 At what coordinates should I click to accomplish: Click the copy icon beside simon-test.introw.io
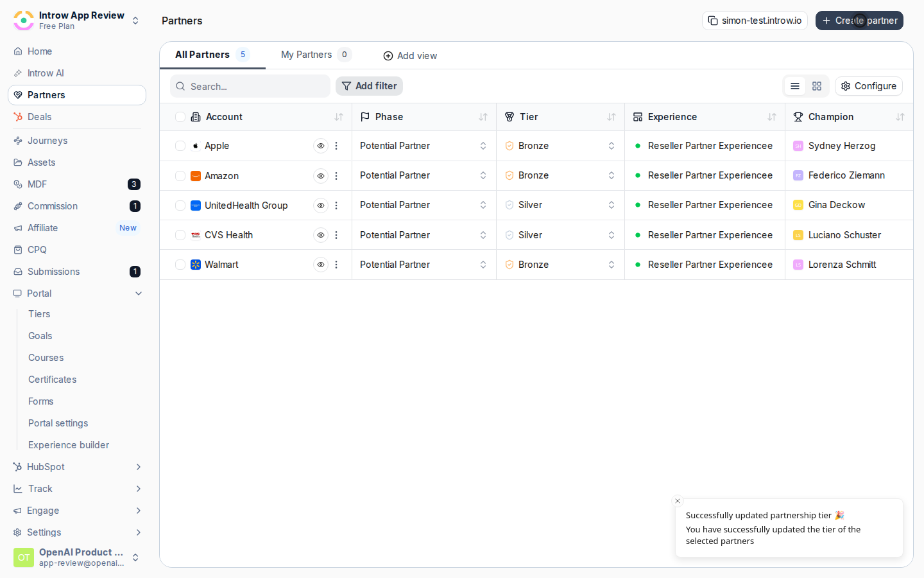coord(713,21)
